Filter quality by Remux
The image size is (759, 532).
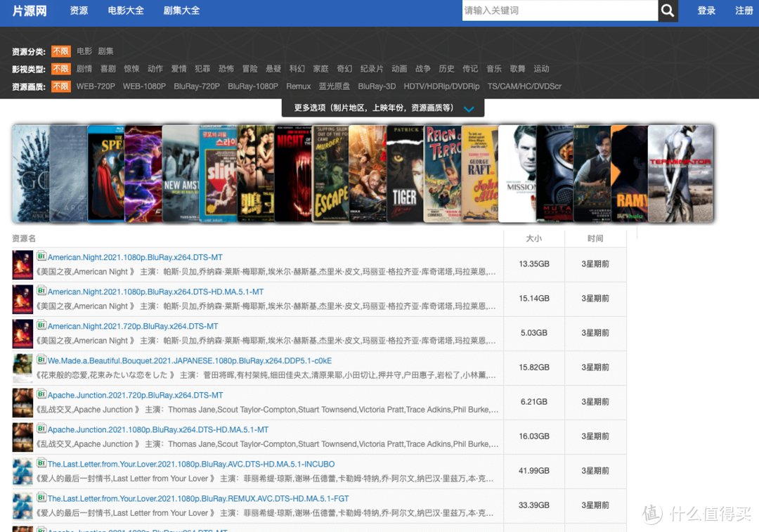[298, 86]
